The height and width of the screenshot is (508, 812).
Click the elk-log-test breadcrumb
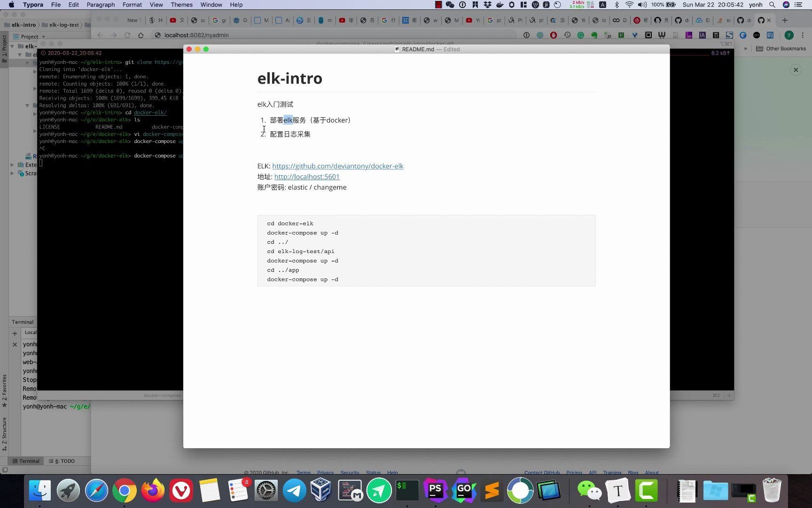click(61, 25)
